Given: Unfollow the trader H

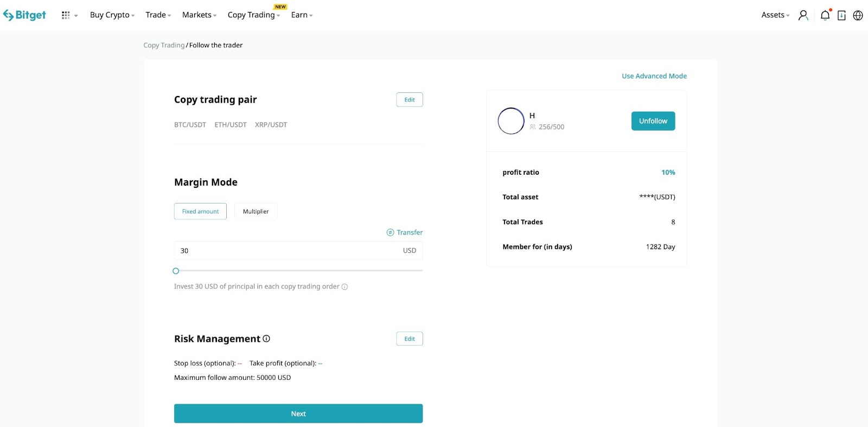Looking at the screenshot, I should (x=653, y=121).
